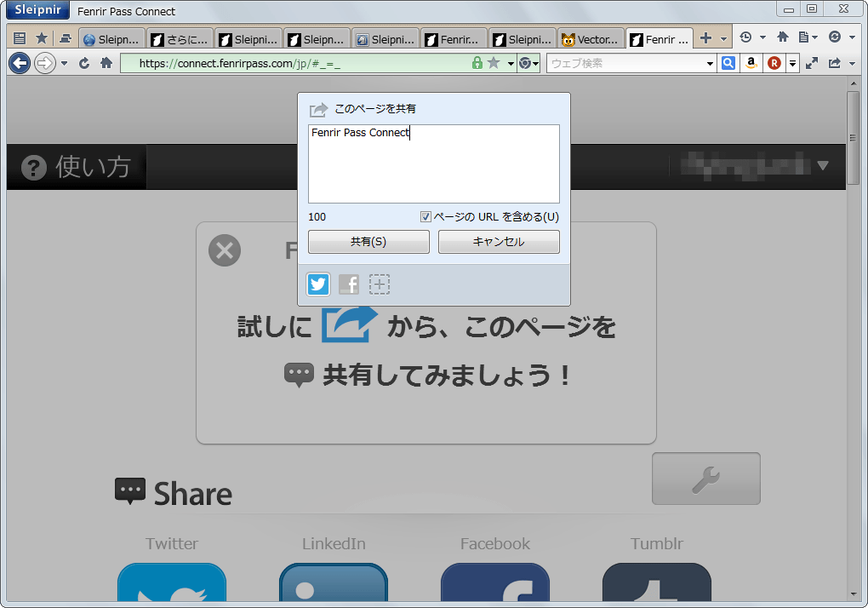This screenshot has height=608, width=868.
Task: Click the Twitter share service tile
Action: click(172, 582)
